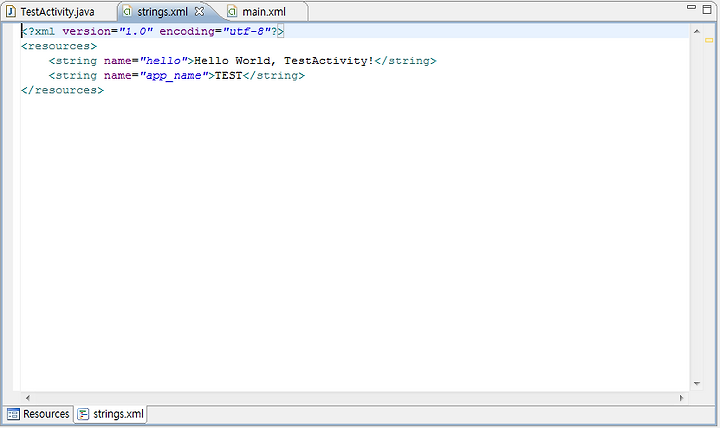The height and width of the screenshot is (428, 720).
Task: Click the vertical scrollbar up arrow
Action: tap(697, 31)
